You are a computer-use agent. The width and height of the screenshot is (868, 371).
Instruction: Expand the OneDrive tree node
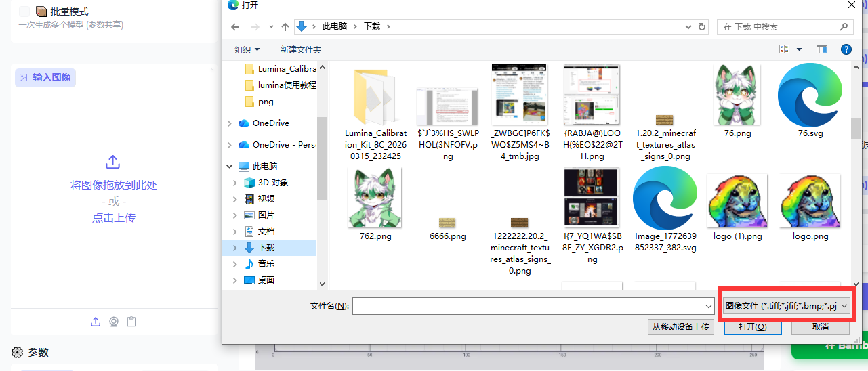(x=231, y=123)
